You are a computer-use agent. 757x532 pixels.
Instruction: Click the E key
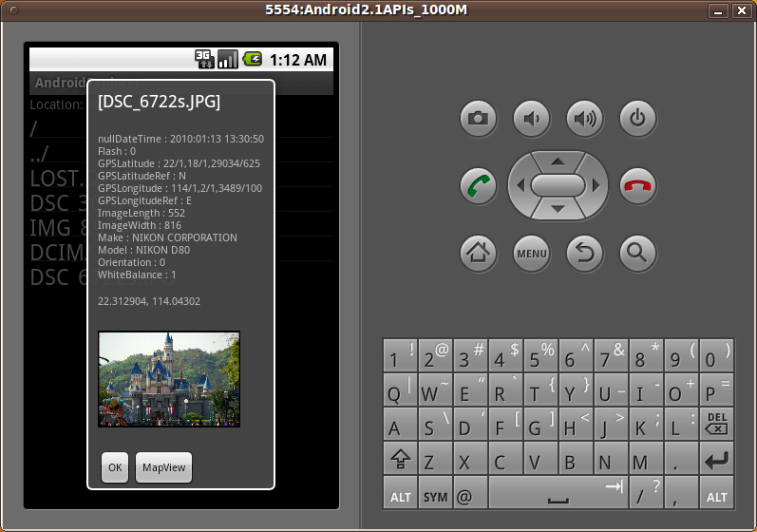tap(470, 389)
